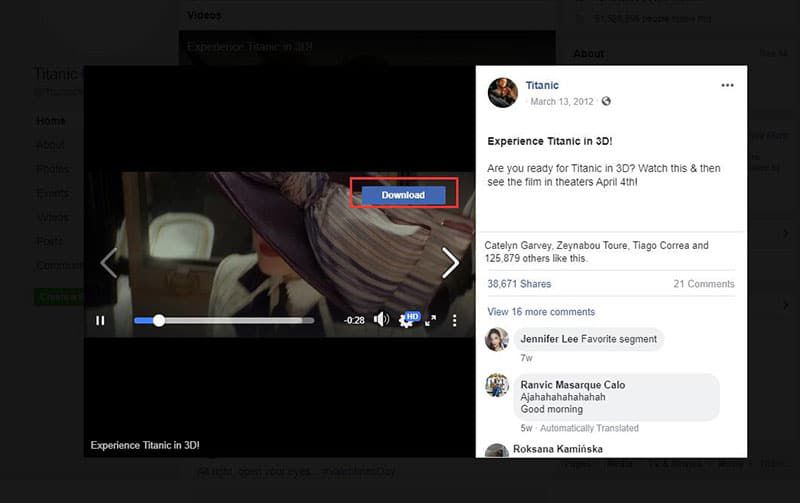
Task: Click the public globe privacy icon
Action: pyautogui.click(x=606, y=101)
